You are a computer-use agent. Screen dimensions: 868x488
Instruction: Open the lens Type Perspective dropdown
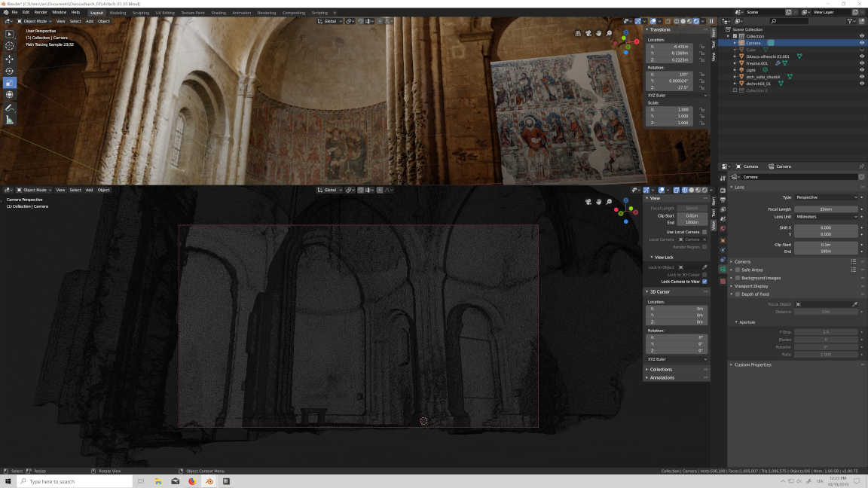(x=826, y=197)
